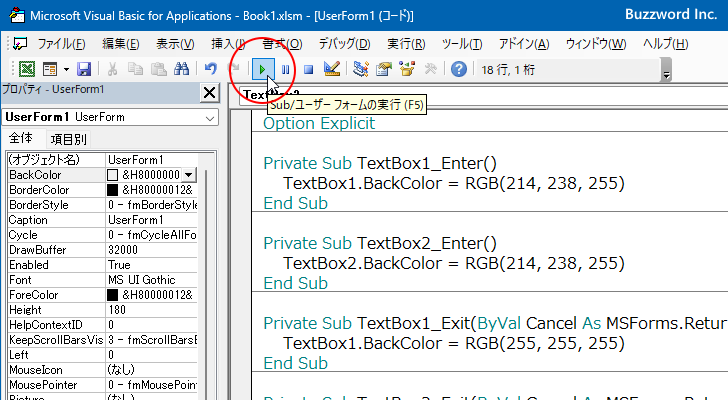
Task: Edit the Height value 180
Action: tap(151, 310)
